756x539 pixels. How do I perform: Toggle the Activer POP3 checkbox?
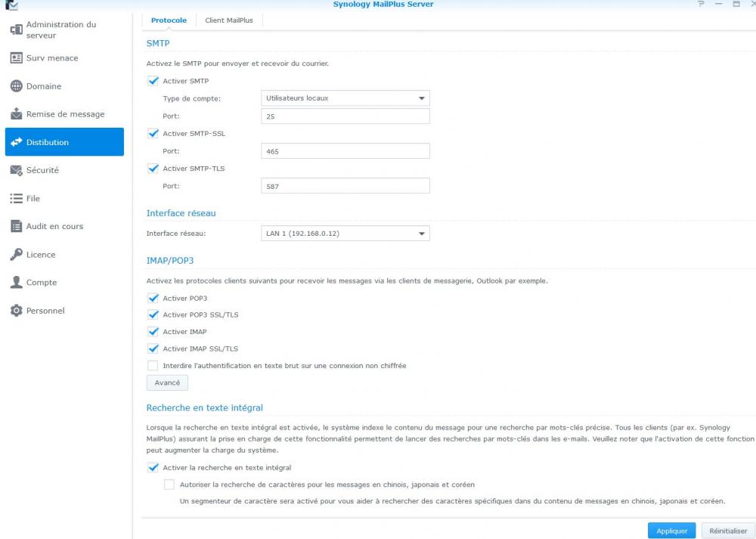tap(153, 298)
